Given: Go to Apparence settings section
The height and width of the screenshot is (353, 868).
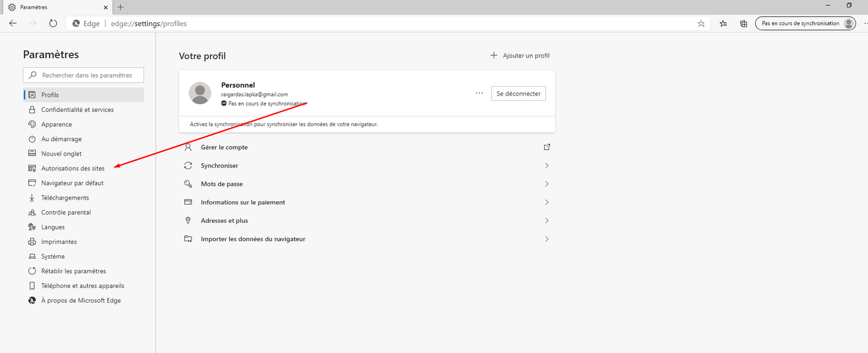Looking at the screenshot, I should point(56,124).
